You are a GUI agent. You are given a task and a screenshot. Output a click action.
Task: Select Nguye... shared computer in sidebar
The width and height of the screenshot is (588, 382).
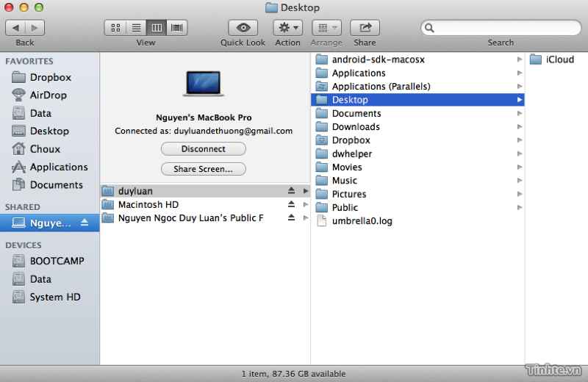(49, 223)
